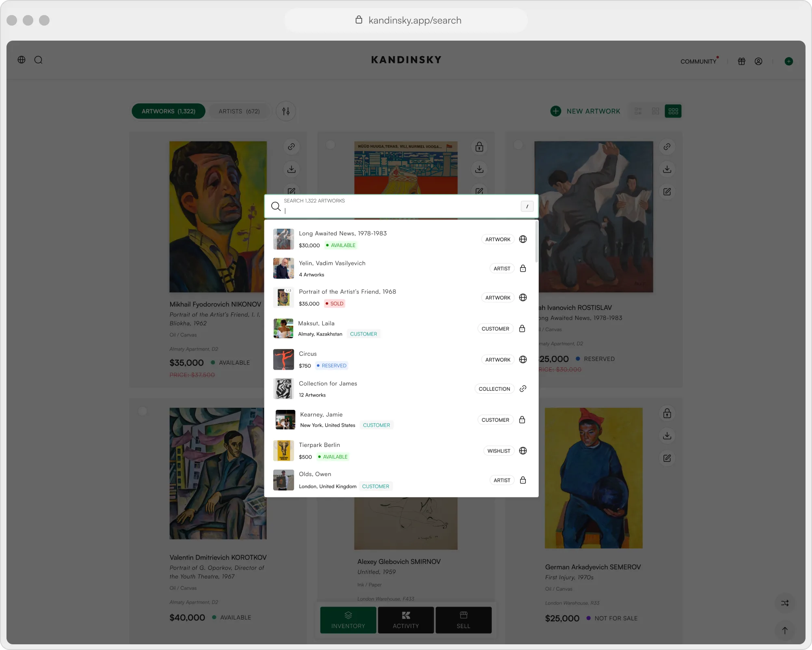Select three-column grid view

point(673,111)
